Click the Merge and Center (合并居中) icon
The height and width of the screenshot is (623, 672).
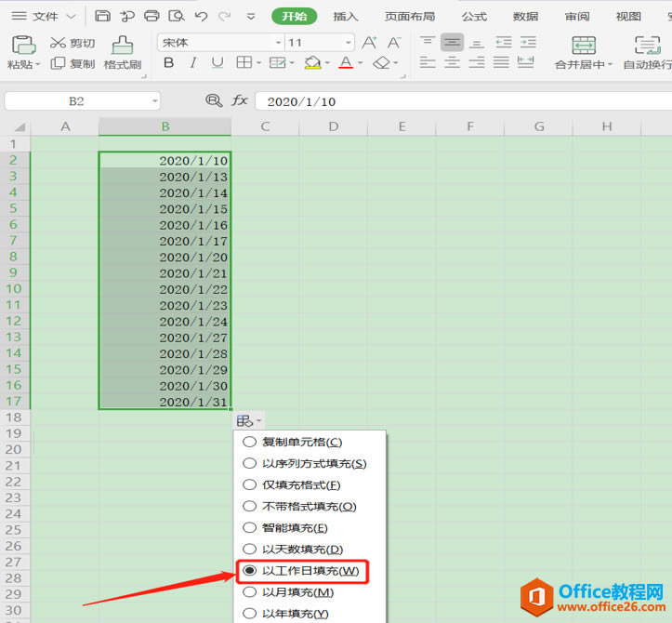point(584,45)
